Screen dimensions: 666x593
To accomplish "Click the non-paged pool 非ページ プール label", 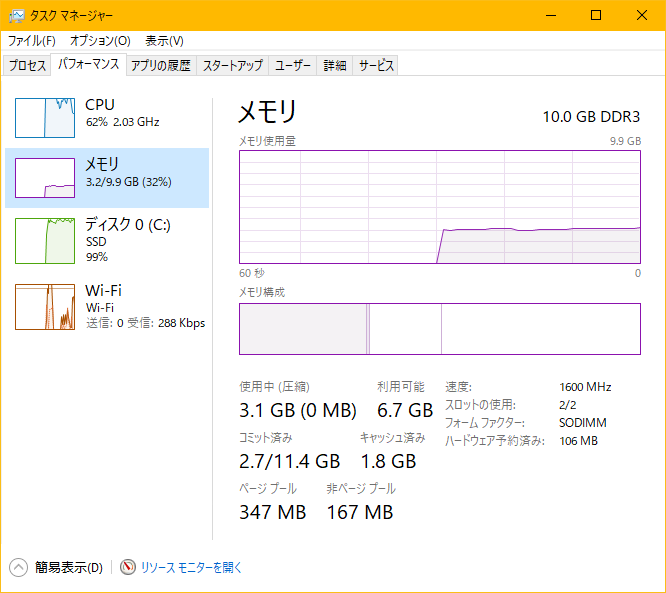I will 361,489.
